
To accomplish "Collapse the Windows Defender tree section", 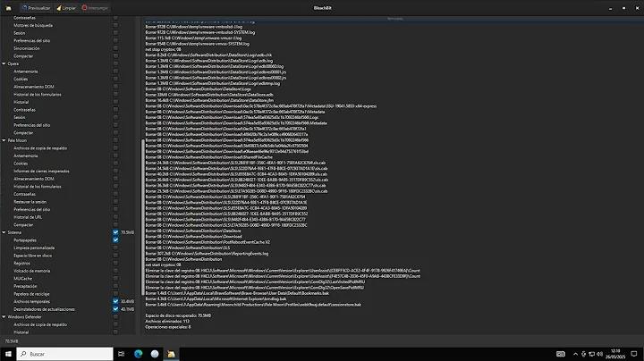I will point(4,316).
